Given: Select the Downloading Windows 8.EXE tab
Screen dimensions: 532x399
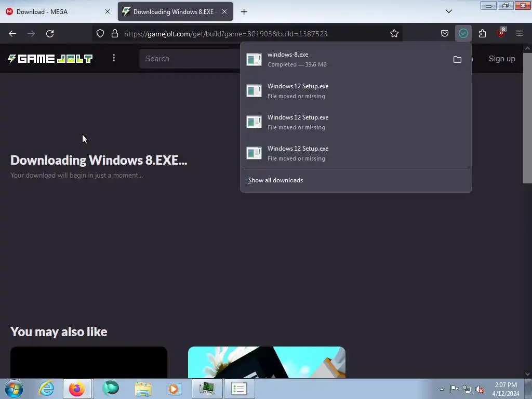Looking at the screenshot, I should (175, 11).
